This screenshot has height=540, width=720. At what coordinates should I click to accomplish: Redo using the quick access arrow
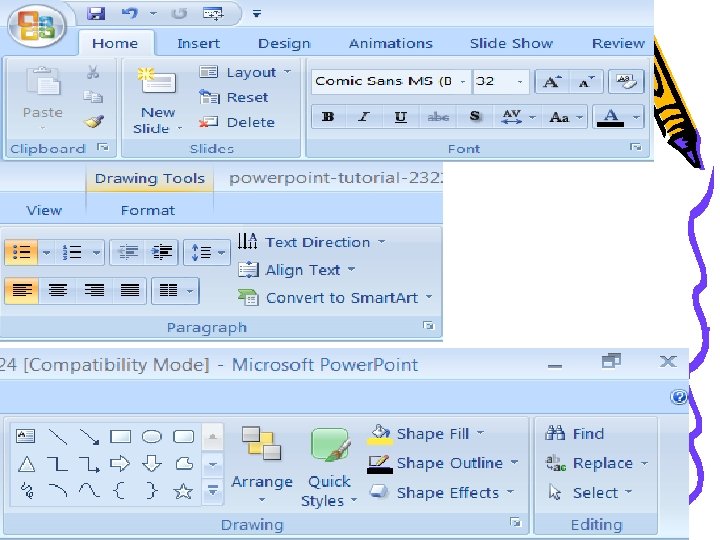179,13
